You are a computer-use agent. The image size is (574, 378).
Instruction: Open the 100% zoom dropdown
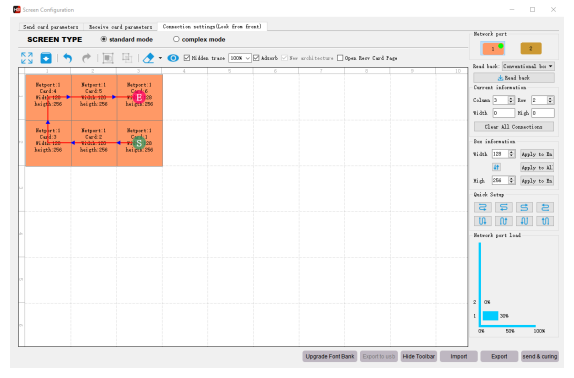click(240, 58)
